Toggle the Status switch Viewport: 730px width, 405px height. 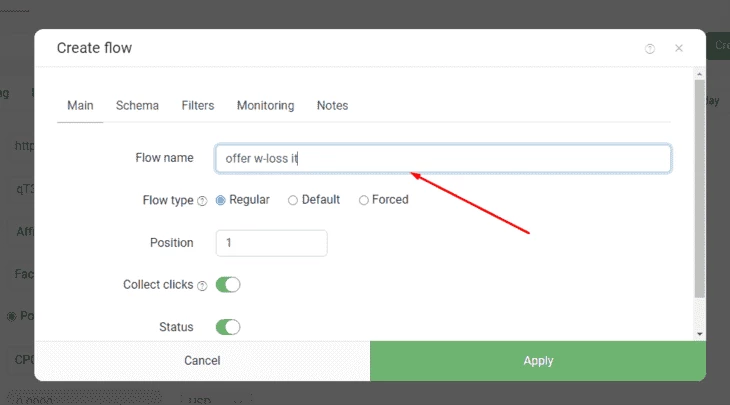[x=228, y=327]
